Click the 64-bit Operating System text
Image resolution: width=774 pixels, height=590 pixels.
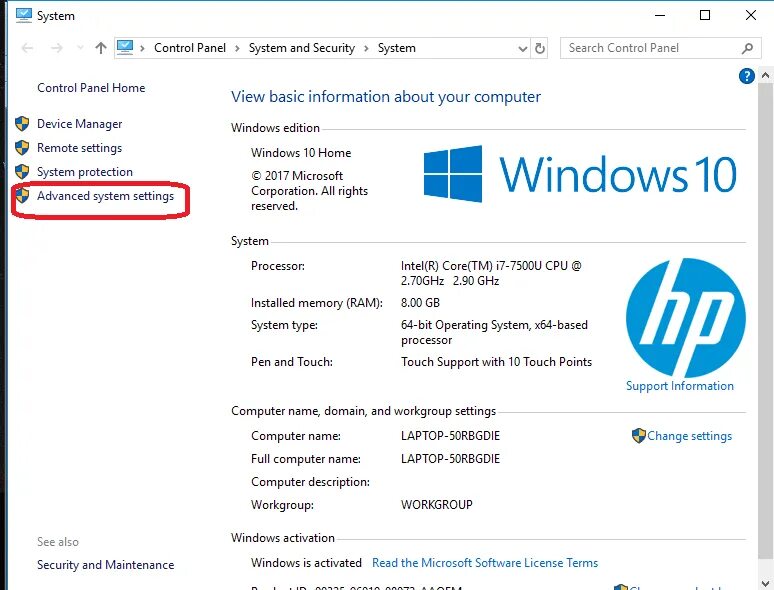click(x=494, y=332)
